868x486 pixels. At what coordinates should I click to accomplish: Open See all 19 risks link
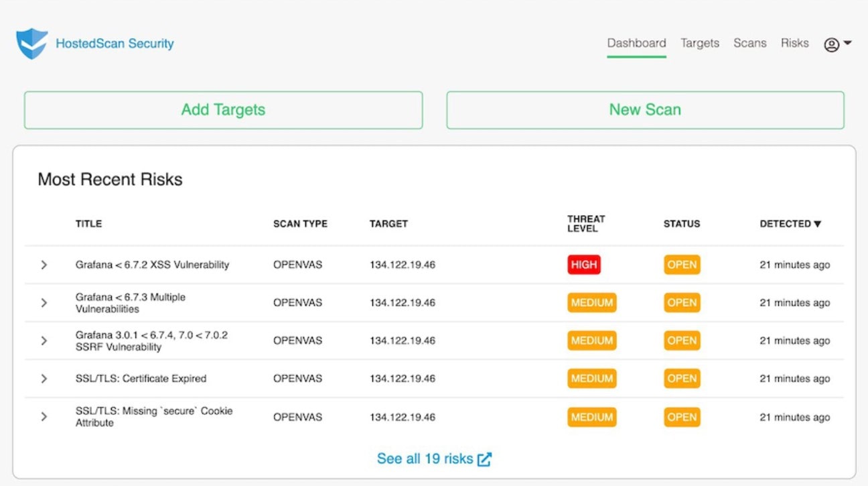click(425, 459)
